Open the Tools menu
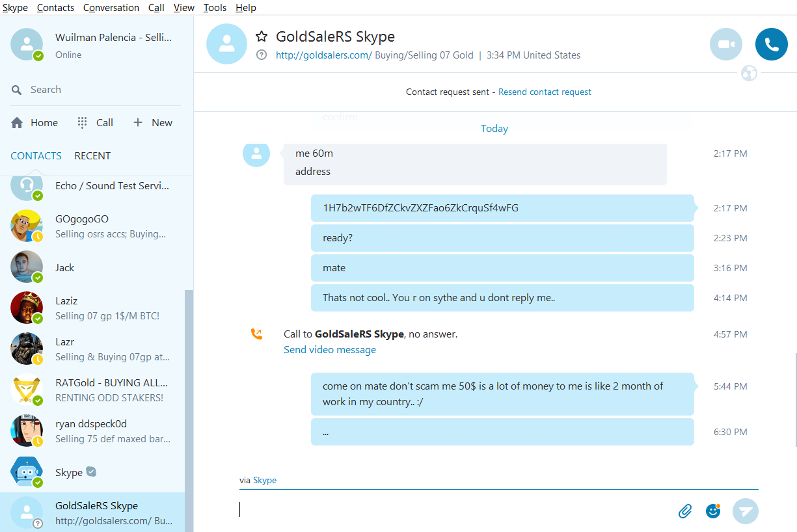This screenshot has width=797, height=532. click(215, 8)
